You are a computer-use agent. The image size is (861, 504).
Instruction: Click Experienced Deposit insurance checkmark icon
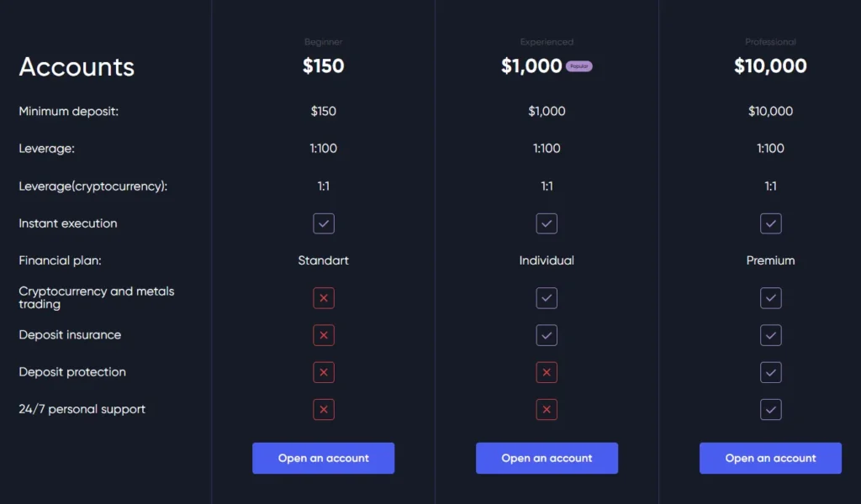(x=547, y=335)
